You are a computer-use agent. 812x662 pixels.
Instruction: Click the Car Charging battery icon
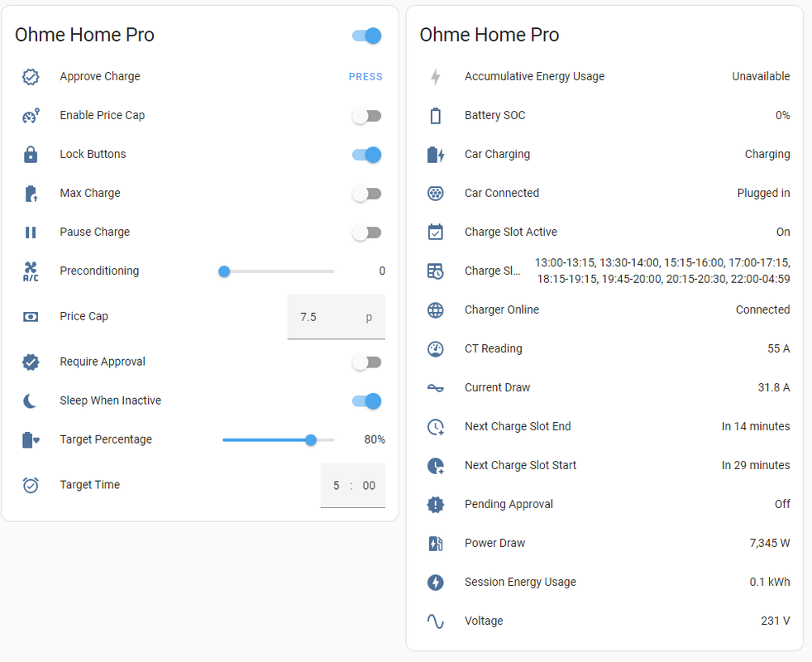[436, 155]
